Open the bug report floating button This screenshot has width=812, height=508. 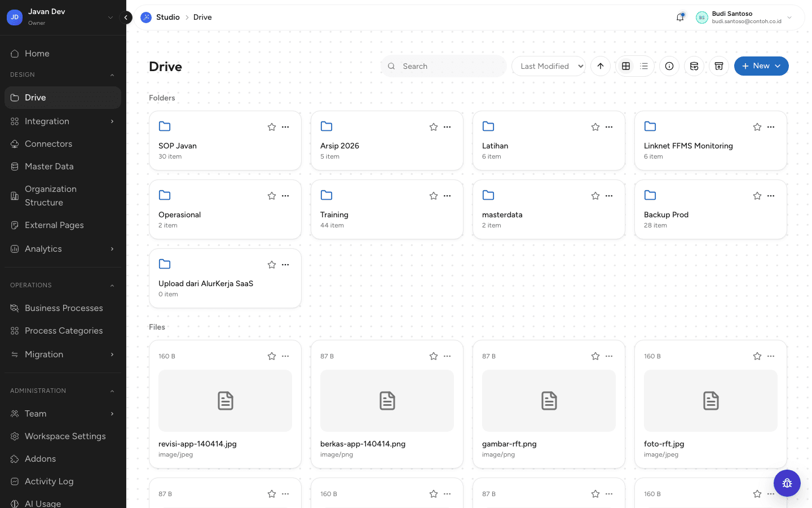(787, 483)
